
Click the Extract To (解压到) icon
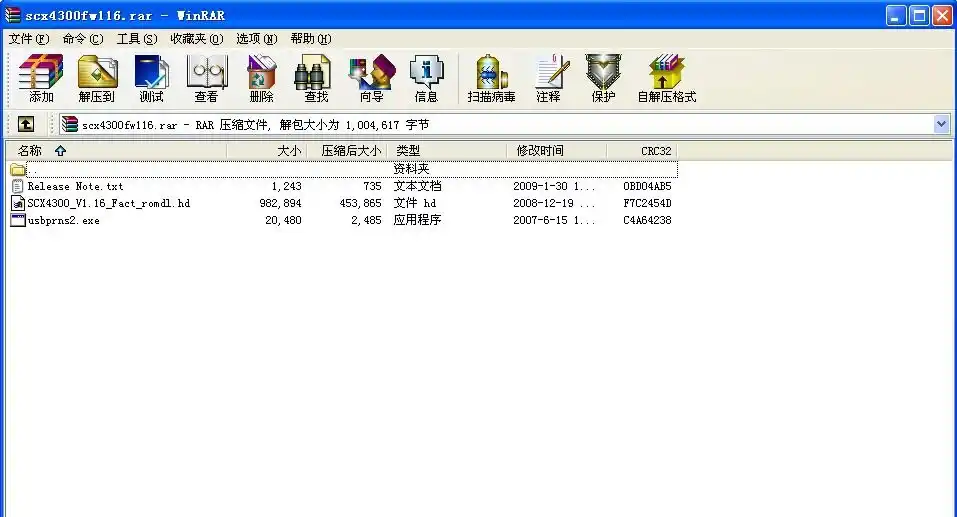pos(97,78)
